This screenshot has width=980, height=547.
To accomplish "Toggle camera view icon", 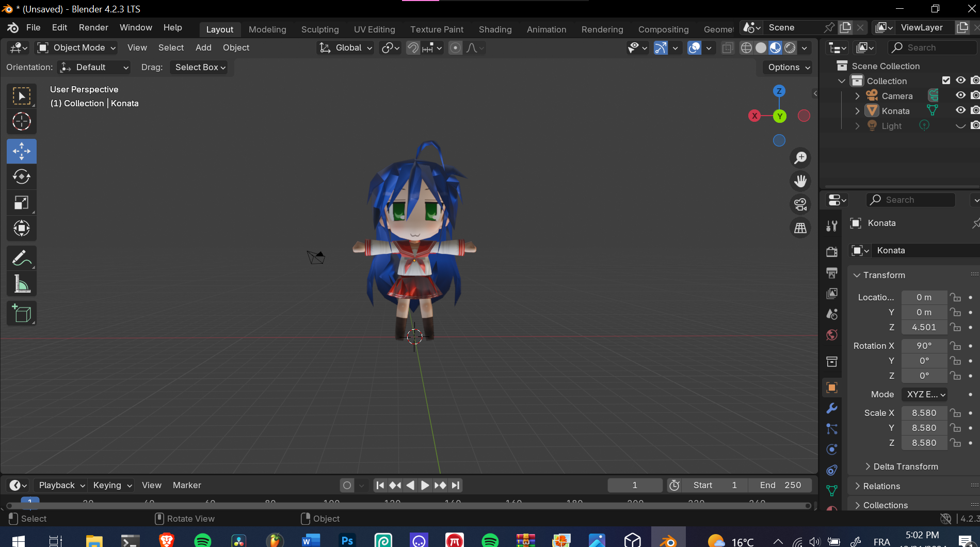I will pyautogui.click(x=800, y=204).
